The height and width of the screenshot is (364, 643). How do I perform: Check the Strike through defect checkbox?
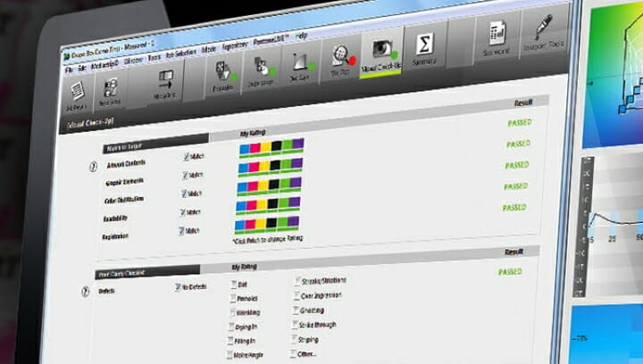coord(295,325)
